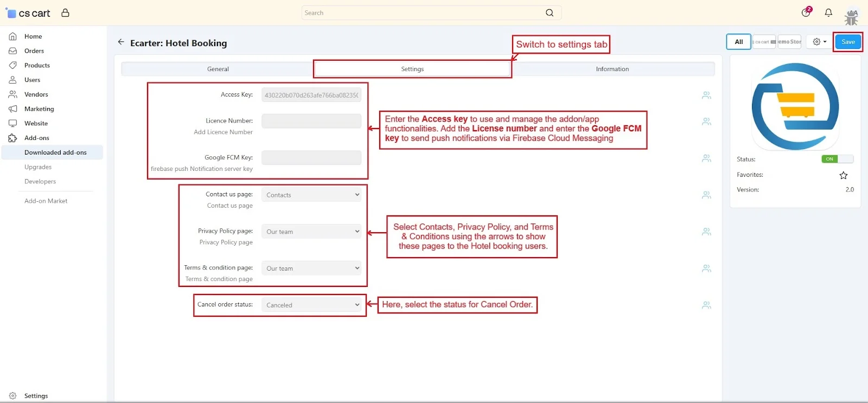The width and height of the screenshot is (868, 403).
Task: Click the vendor icon beside Access Key row
Action: [706, 95]
